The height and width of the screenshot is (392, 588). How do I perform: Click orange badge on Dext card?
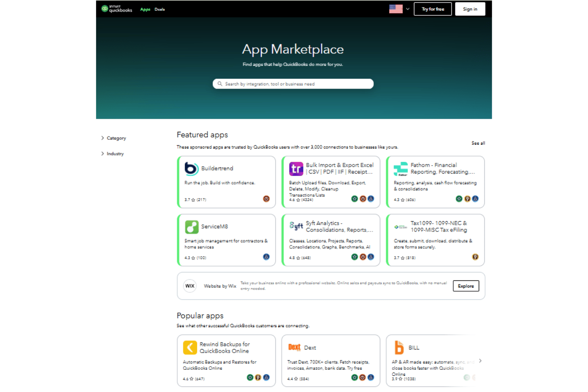click(x=362, y=377)
